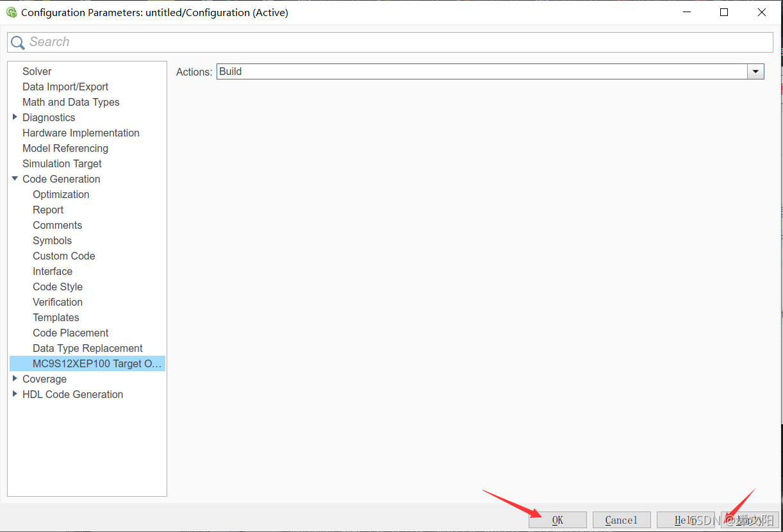Open Data Type Replacement pane
783x532 pixels.
click(x=88, y=348)
